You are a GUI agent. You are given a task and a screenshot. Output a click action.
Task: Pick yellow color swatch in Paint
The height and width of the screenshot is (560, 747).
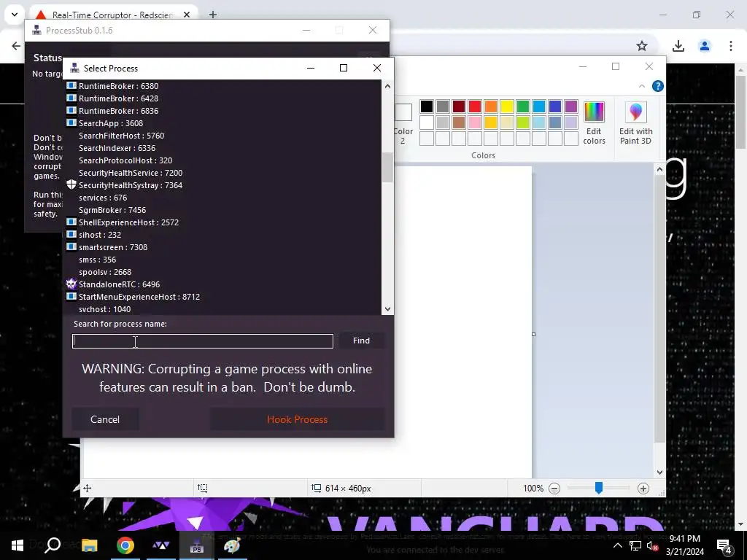point(507,106)
